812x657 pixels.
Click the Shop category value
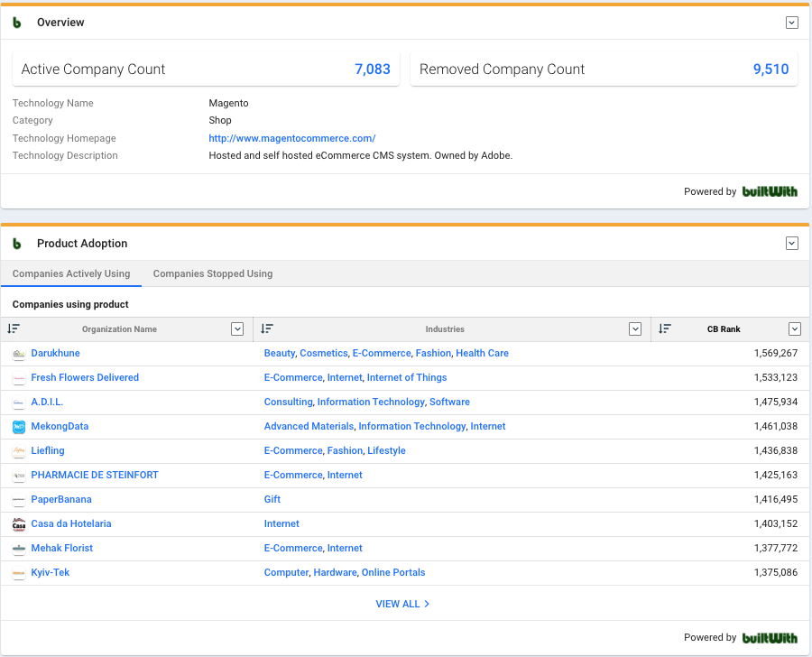point(220,120)
